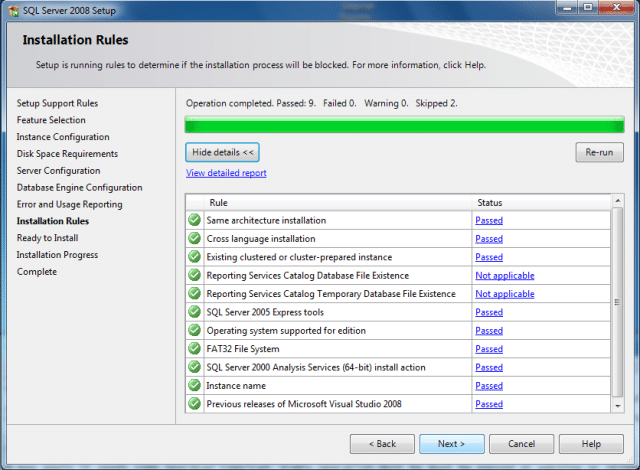This screenshot has width=640, height=470.
Task: Click the 'Operation completed. Passed: 9' summary text
Action: [251, 103]
